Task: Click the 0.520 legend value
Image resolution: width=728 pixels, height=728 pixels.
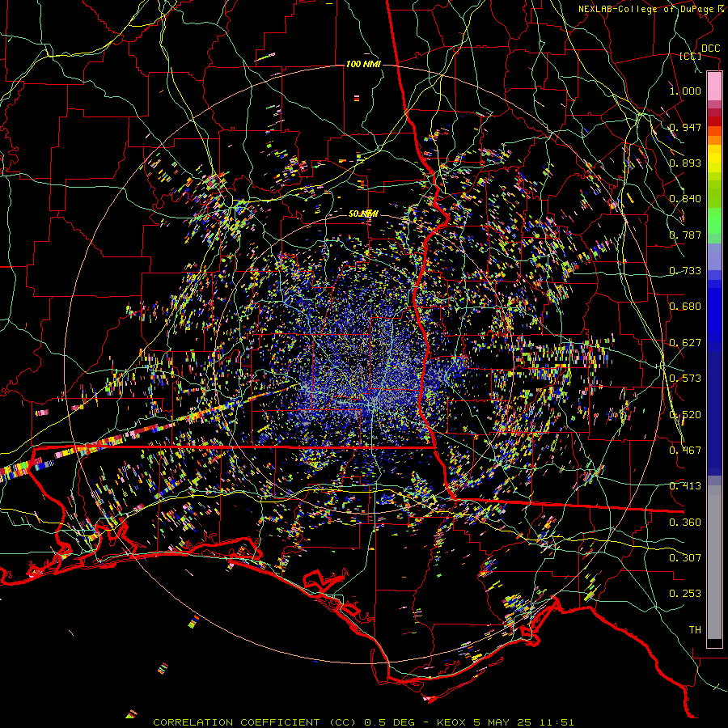Action: tap(685, 415)
